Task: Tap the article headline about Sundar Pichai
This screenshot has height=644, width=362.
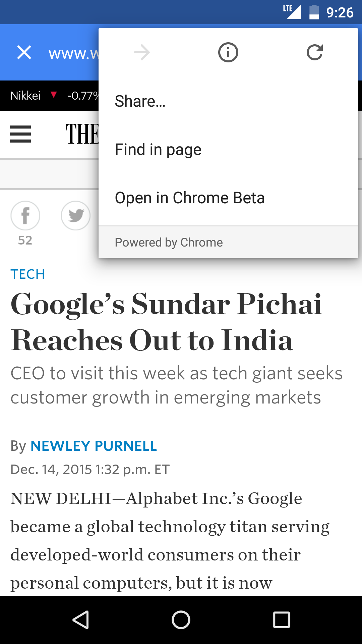Action: (167, 322)
